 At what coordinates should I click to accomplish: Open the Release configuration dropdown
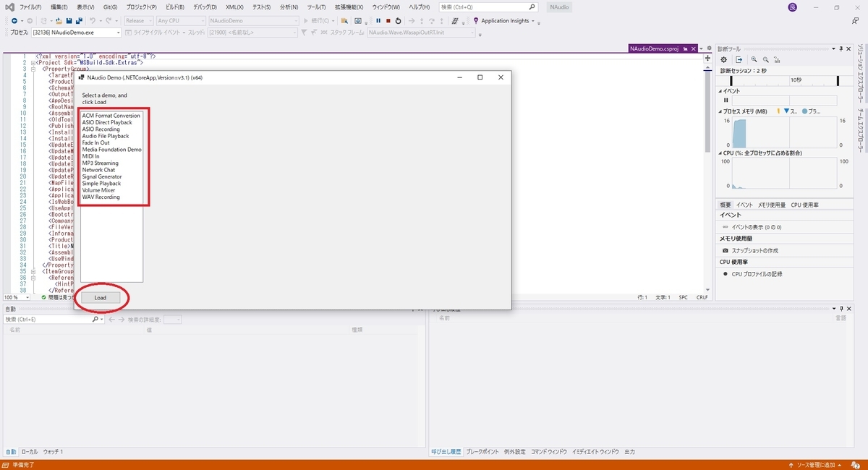pos(139,21)
